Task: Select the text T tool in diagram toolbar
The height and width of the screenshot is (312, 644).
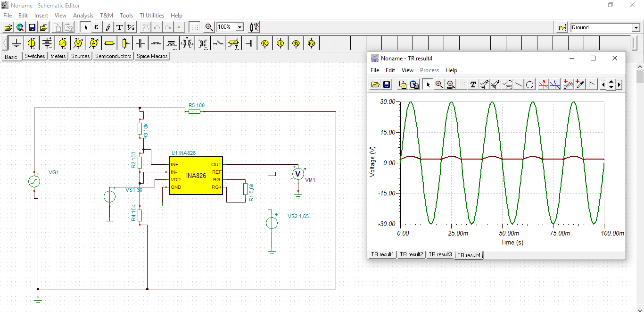Action: 473,84
